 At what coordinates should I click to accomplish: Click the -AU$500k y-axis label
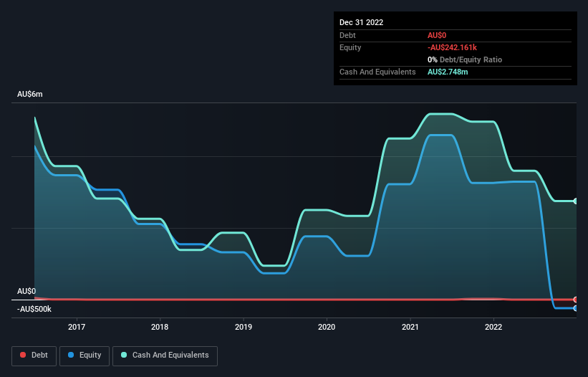coord(34,309)
